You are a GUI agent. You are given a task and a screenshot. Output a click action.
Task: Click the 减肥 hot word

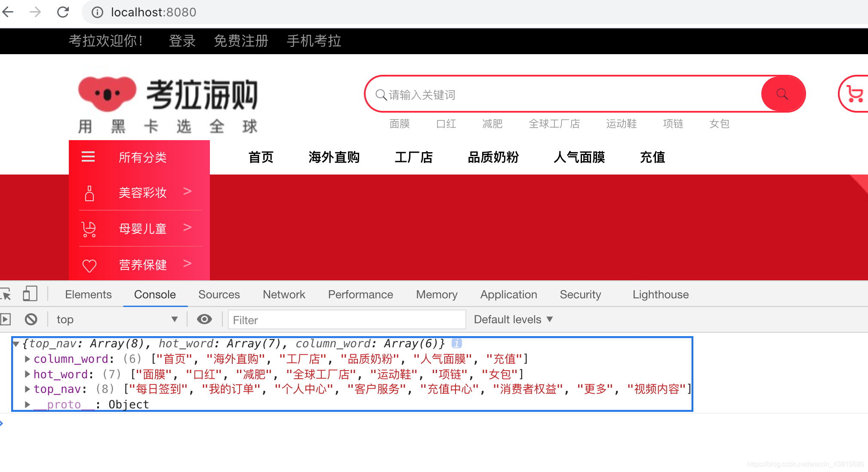click(x=492, y=124)
